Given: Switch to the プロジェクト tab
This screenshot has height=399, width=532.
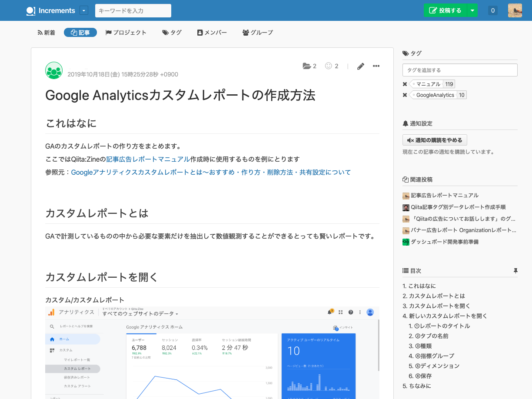Looking at the screenshot, I should [x=126, y=33].
